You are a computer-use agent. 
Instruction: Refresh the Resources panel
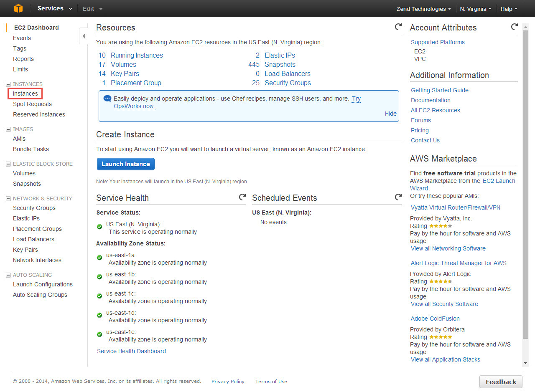pyautogui.click(x=398, y=27)
